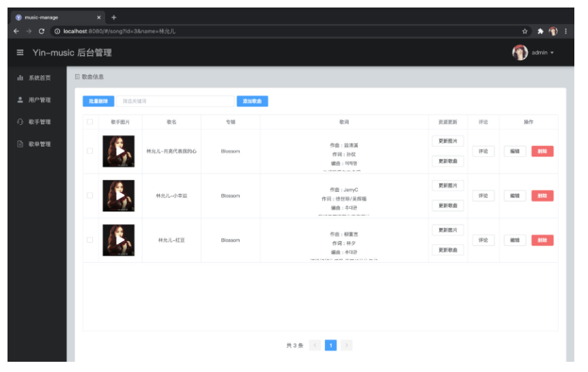The width and height of the screenshot is (588, 372).
Task: Tick the checkbox for 红豆 row
Action: point(89,240)
